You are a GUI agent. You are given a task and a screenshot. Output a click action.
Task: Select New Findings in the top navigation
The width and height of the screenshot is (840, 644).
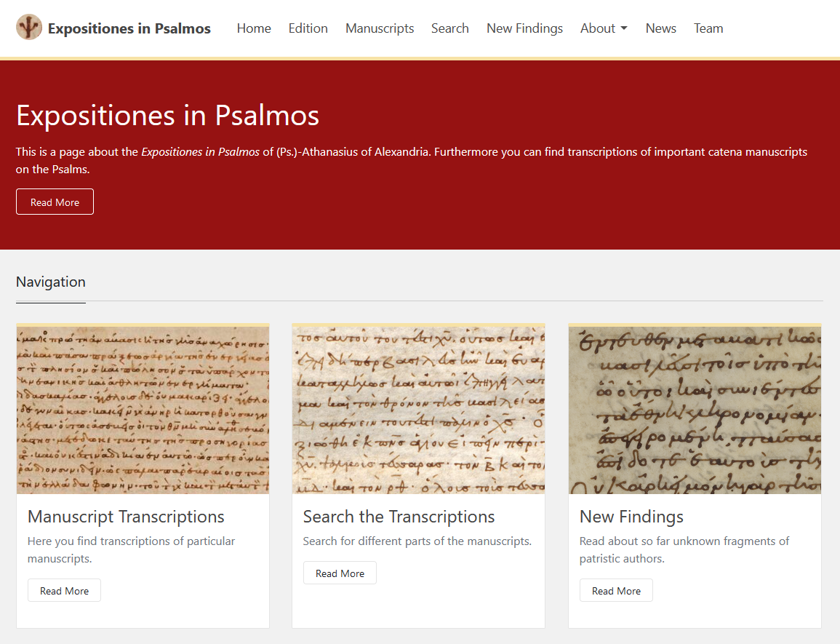tap(524, 28)
